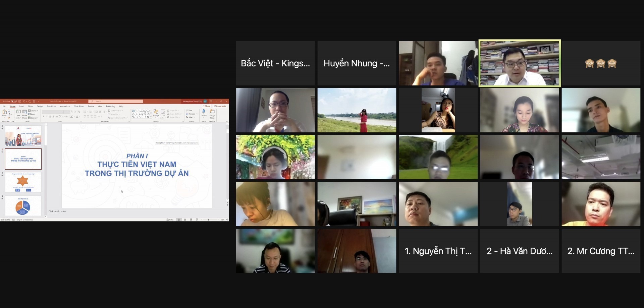
Task: Open the Insert ribbon tab
Action: pos(22,106)
